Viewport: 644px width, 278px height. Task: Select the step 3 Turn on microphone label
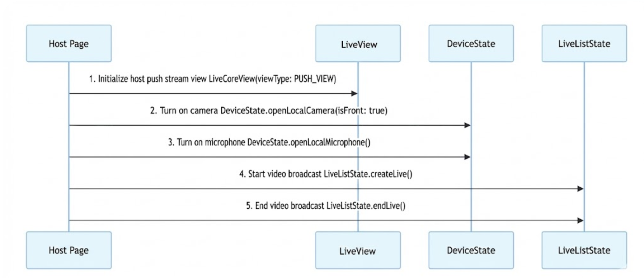[x=269, y=142]
